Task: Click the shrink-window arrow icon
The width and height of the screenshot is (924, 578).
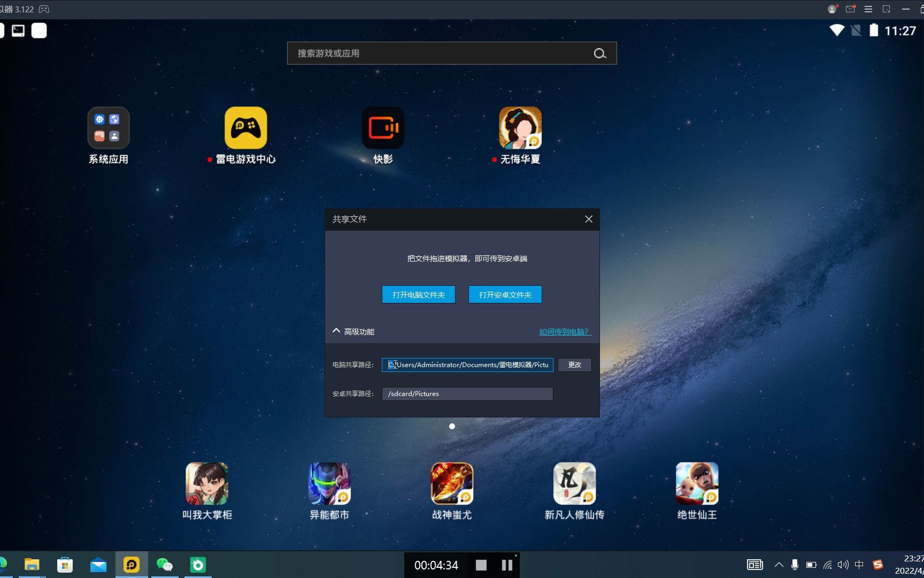Action: [887, 9]
